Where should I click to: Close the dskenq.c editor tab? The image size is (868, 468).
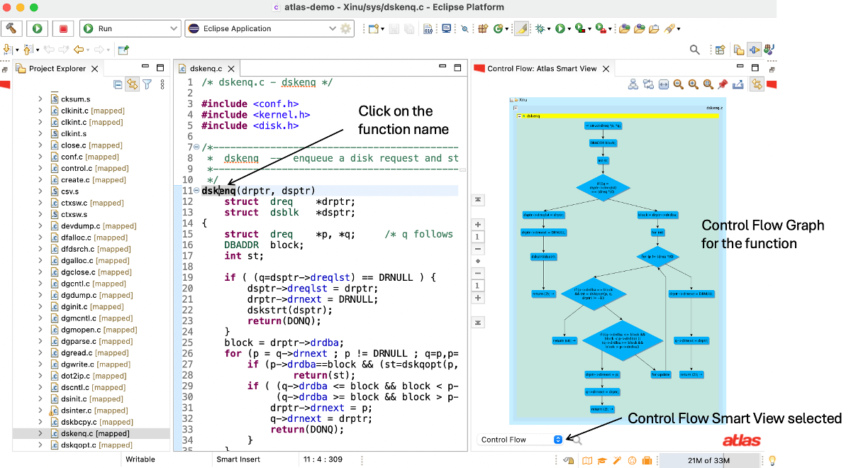[230, 69]
